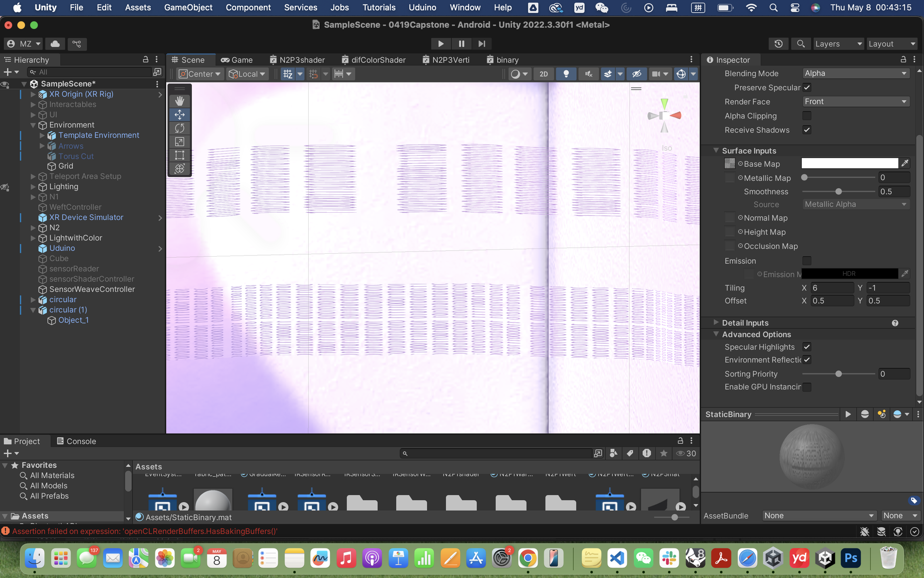Open the Uduino menu

point(422,7)
